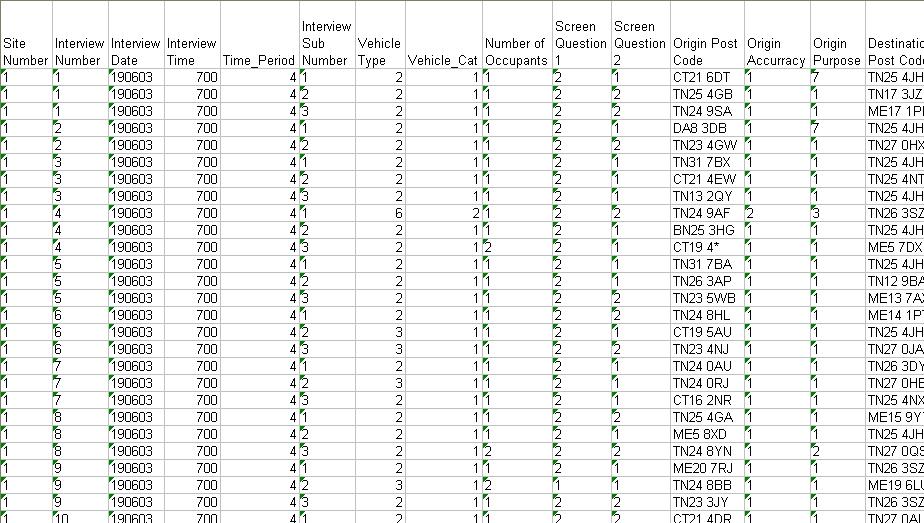924x523 pixels.
Task: Select the destination post code TN17 3JZ
Action: [x=895, y=94]
